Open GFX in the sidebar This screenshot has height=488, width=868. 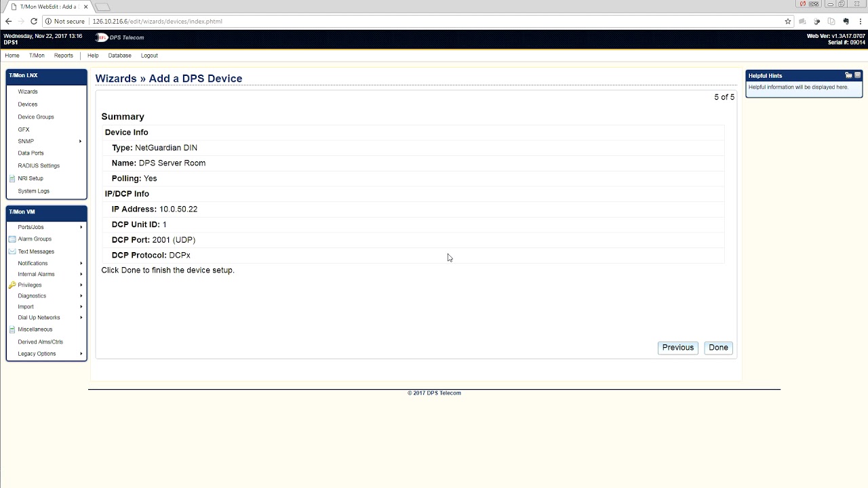click(24, 129)
